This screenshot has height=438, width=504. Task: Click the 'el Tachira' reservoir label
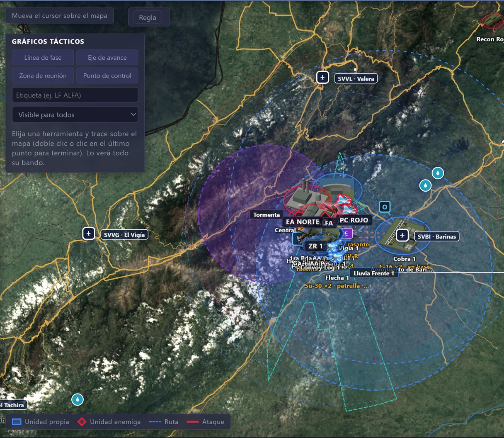[x=12, y=405]
